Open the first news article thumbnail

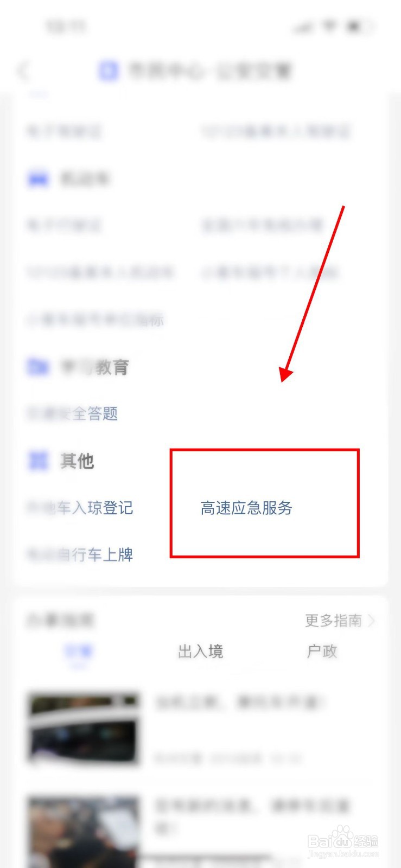[x=83, y=729]
